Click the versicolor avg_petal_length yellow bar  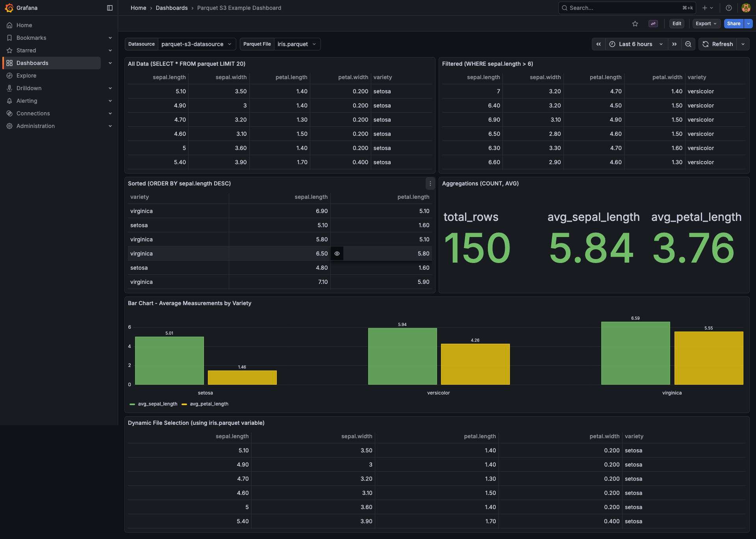coord(475,364)
